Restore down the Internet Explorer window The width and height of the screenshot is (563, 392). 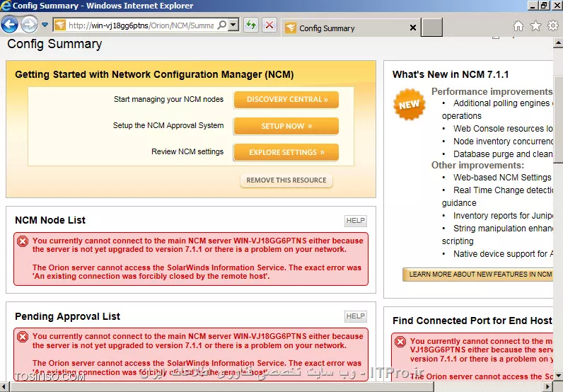pyautogui.click(x=545, y=6)
